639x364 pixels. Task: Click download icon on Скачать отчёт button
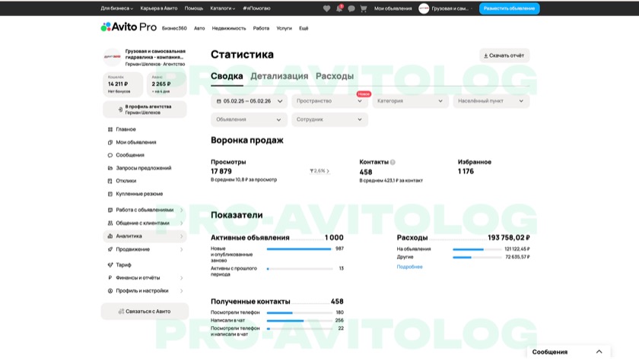tap(486, 55)
